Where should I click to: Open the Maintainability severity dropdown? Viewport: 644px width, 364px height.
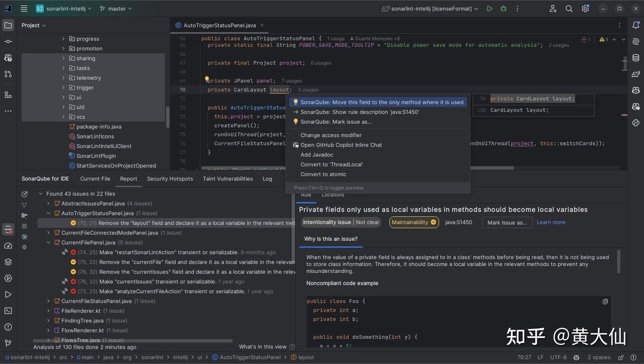point(414,222)
